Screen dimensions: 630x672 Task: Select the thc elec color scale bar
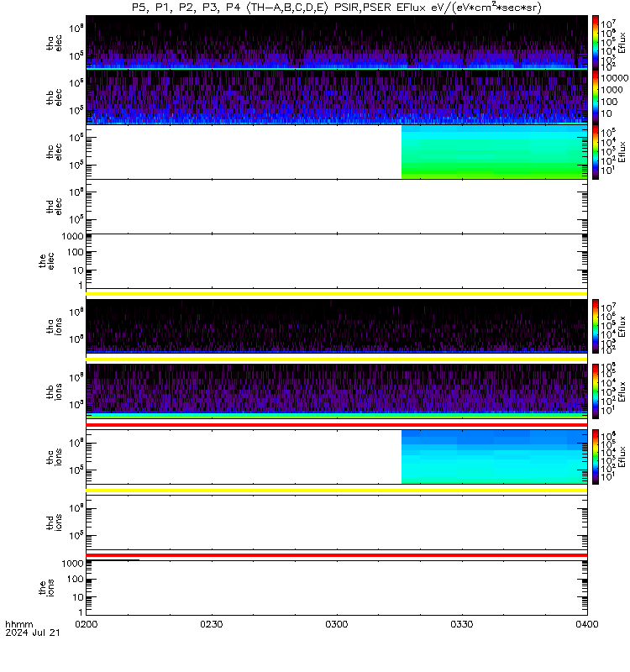click(596, 152)
